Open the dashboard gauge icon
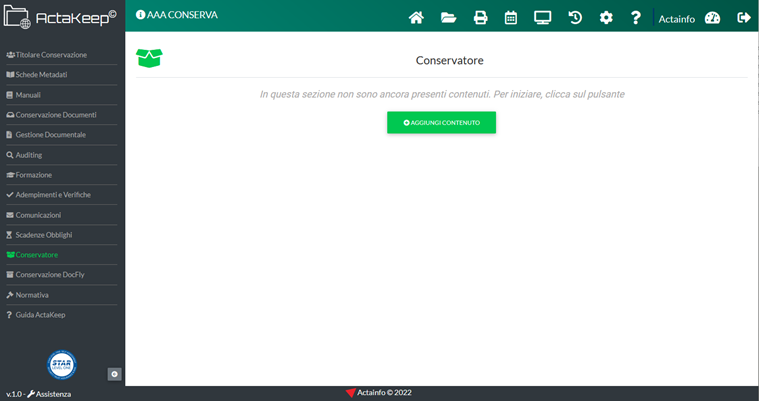 [x=712, y=17]
